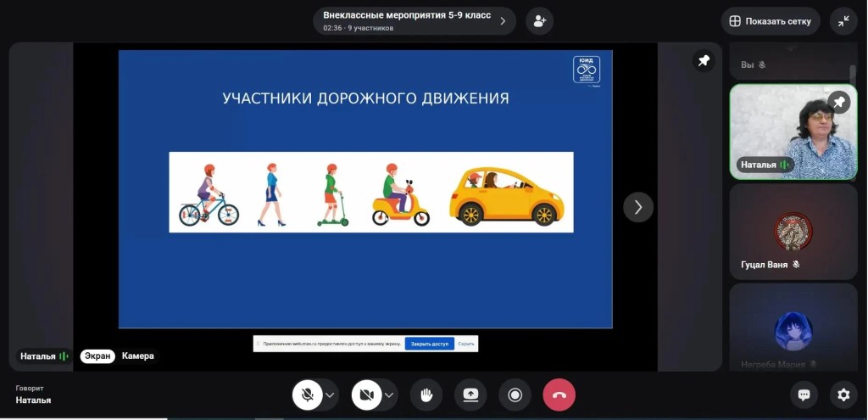The height and width of the screenshot is (420, 868).
Task: Click the walking pedestrian picture on the slide
Action: point(271,195)
